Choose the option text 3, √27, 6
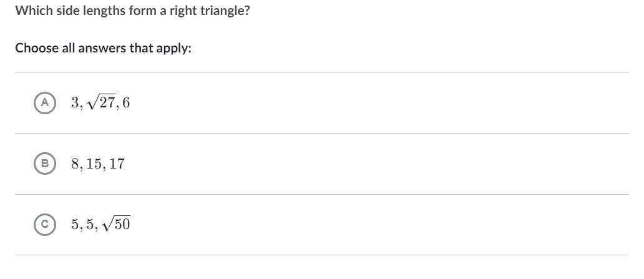Image resolution: width=644 pixels, height=279 pixels. [100, 103]
